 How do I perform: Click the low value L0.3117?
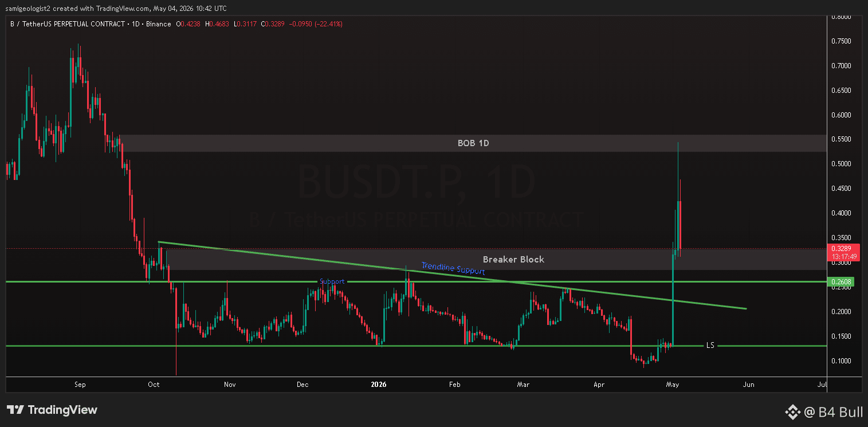(x=245, y=24)
